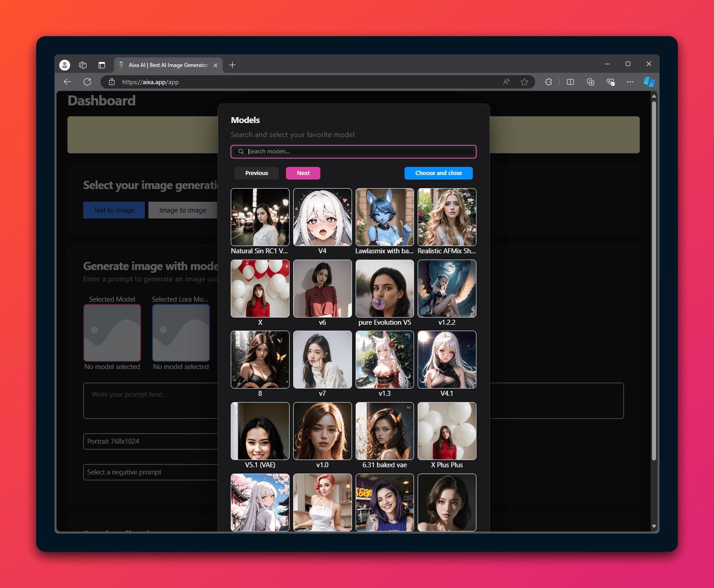Viewport: 714px width, 588px height.
Task: View site information lock icon
Action: click(112, 82)
